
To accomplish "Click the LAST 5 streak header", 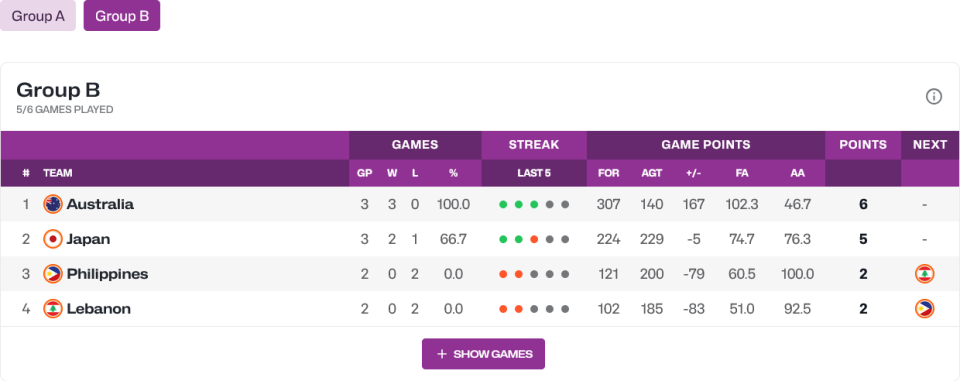I will point(534,173).
